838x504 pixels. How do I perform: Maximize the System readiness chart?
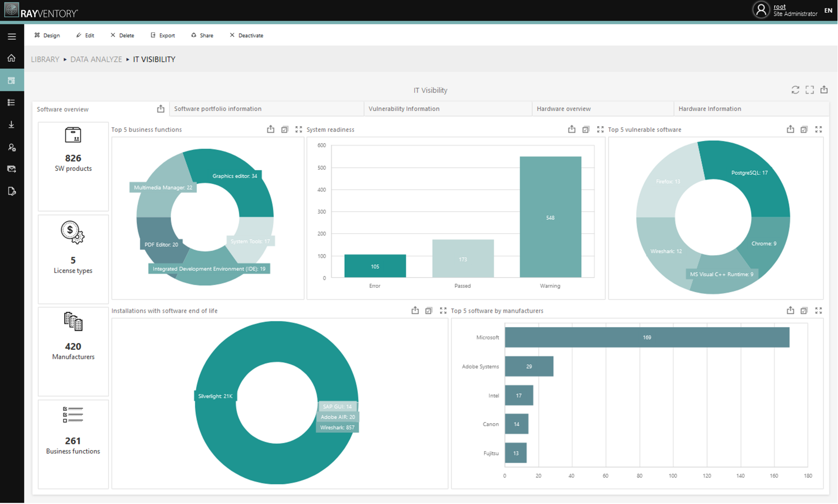point(600,130)
